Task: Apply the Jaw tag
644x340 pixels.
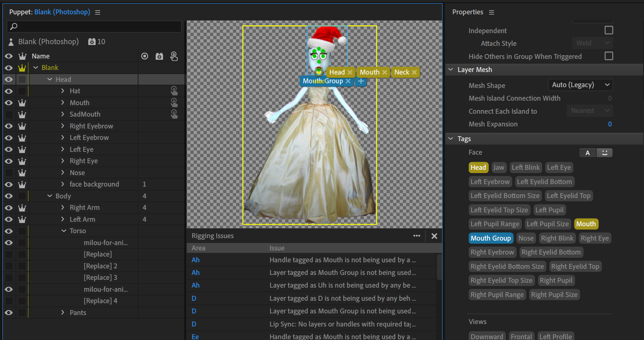Action: [499, 167]
